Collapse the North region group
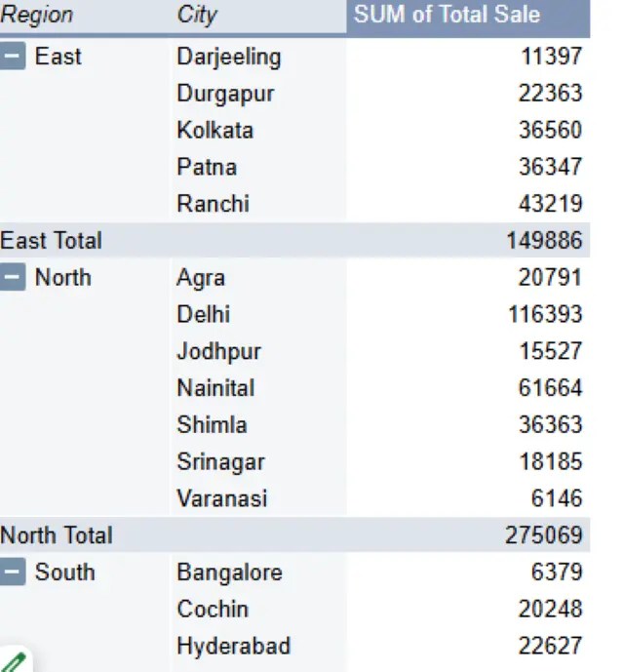 point(13,277)
